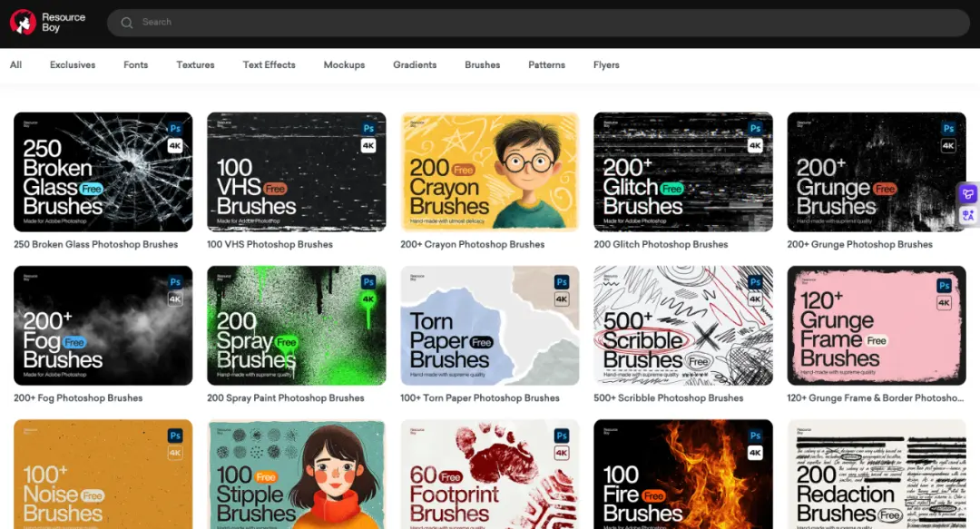Open the "200+ Crayon Photoshop Brushes" title link
This screenshot has height=529, width=980.
473,244
